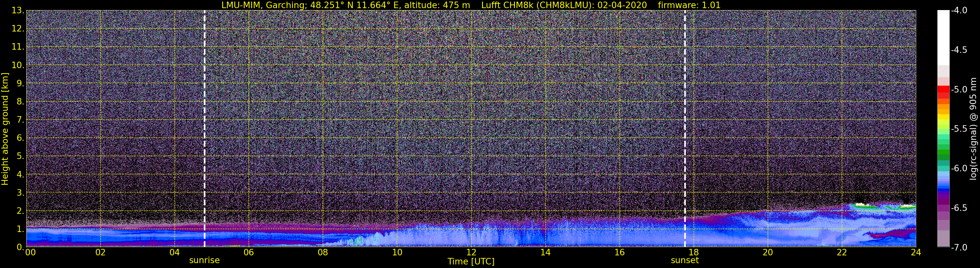
Task: Click the y-axis tick label '11.'
Action: (18, 47)
